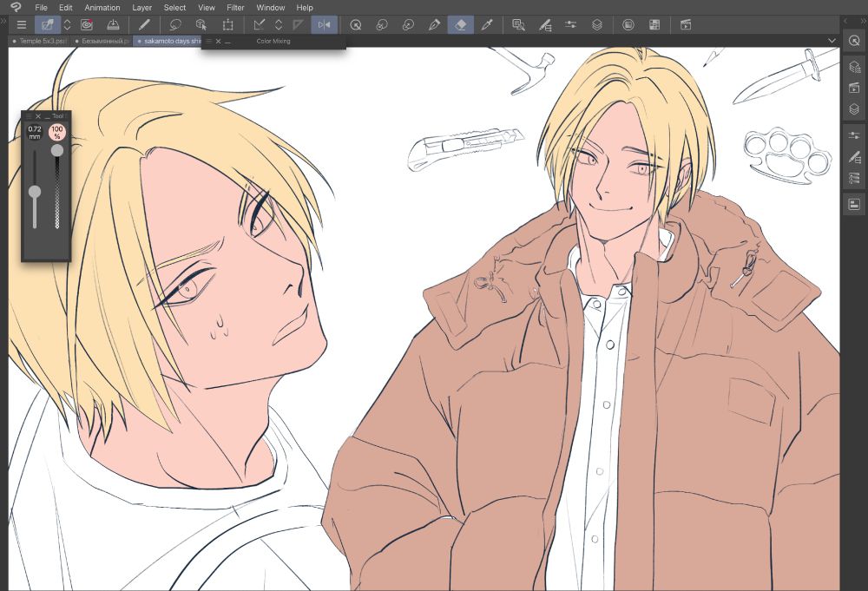Click the circled arrow navigation icon in command bar
Viewport: 868px width, 591px height.
356,25
